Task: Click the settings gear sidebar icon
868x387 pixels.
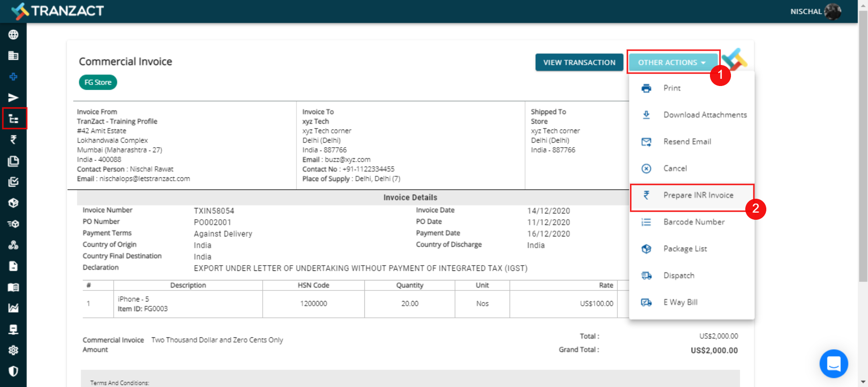Action: pyautogui.click(x=13, y=350)
